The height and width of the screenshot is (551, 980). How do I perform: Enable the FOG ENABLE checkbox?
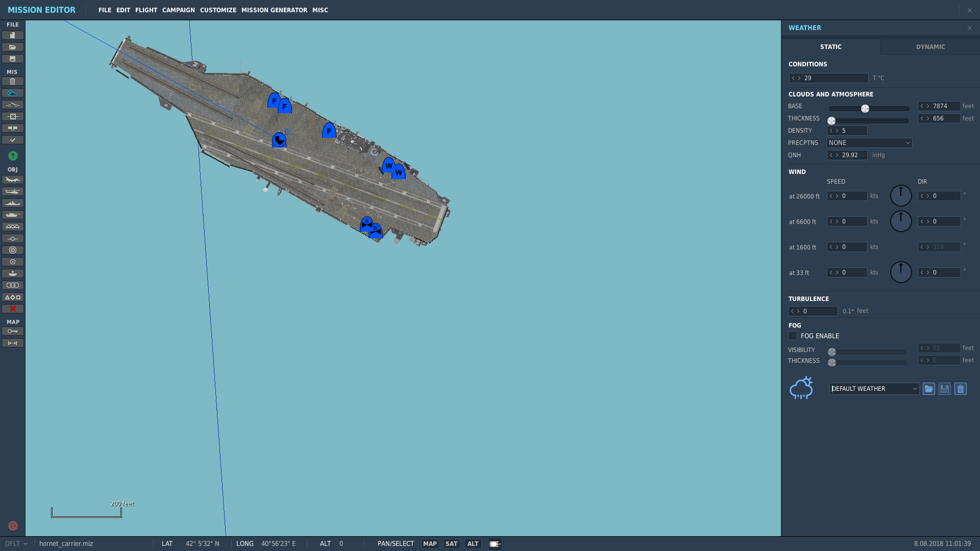click(793, 336)
